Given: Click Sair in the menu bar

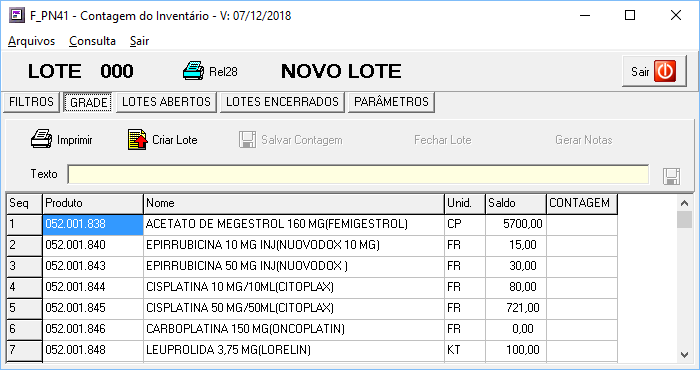Looking at the screenshot, I should pyautogui.click(x=139, y=41).
